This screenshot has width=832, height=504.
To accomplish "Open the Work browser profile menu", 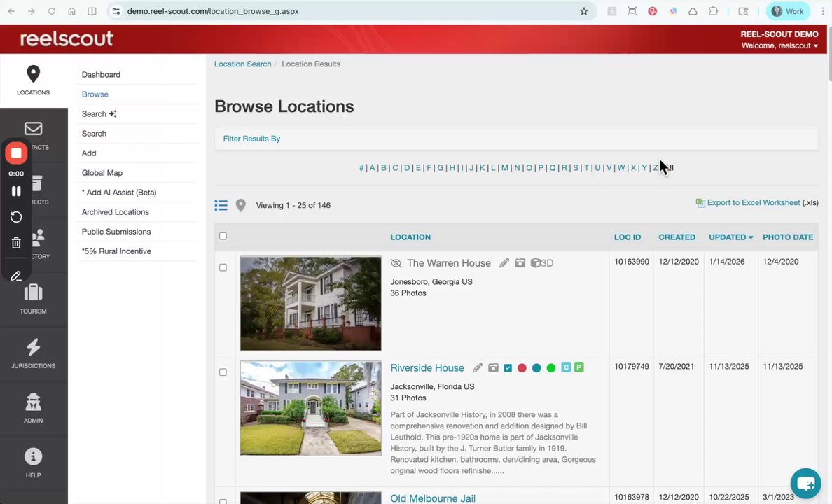I will click(787, 11).
